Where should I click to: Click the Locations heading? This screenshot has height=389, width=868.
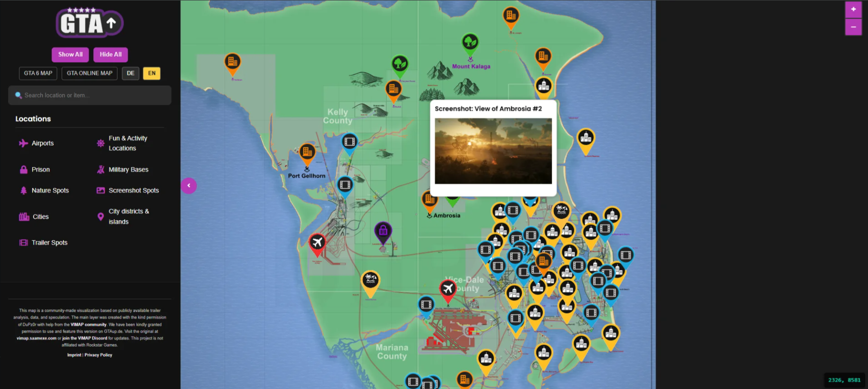pos(33,119)
